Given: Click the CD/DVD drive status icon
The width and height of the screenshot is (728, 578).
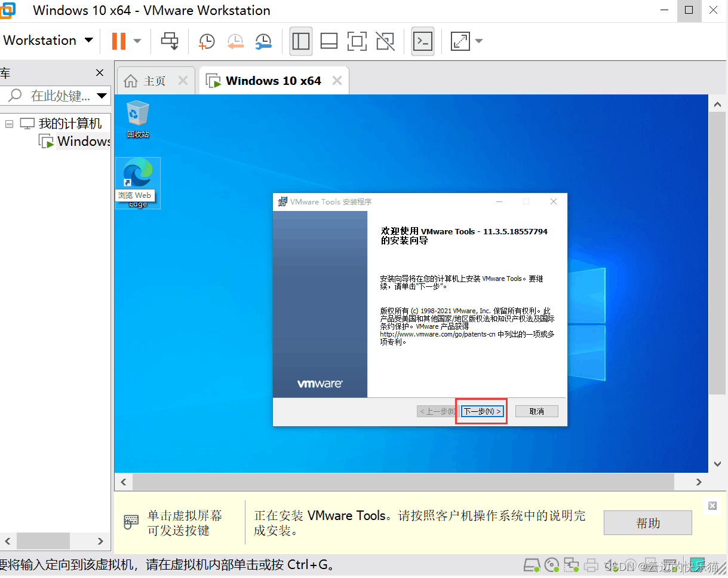Looking at the screenshot, I should [x=552, y=564].
